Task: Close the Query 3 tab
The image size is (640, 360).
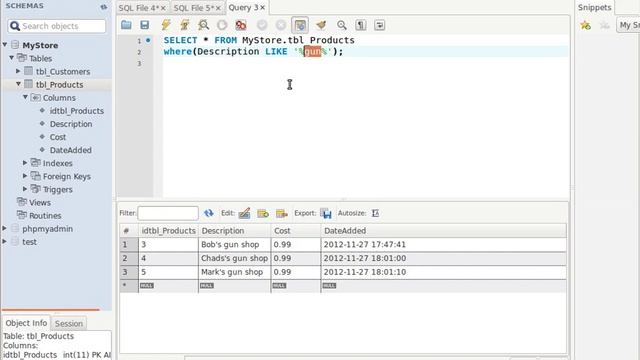Action: pyautogui.click(x=262, y=8)
